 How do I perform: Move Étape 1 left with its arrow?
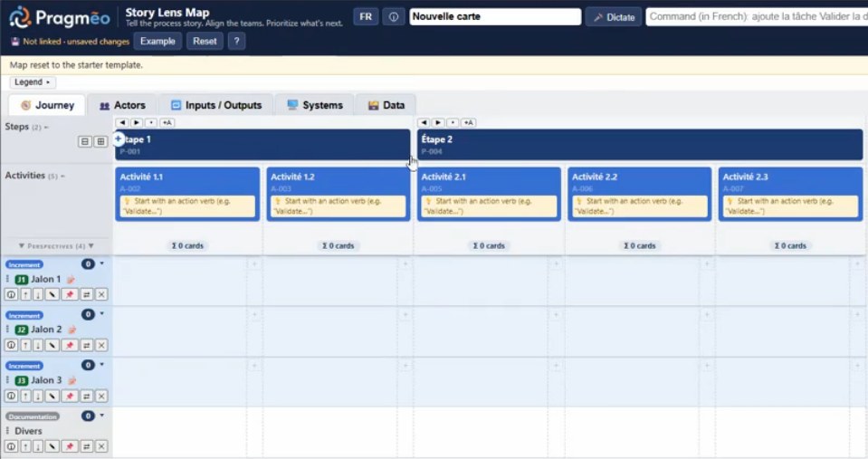point(122,122)
